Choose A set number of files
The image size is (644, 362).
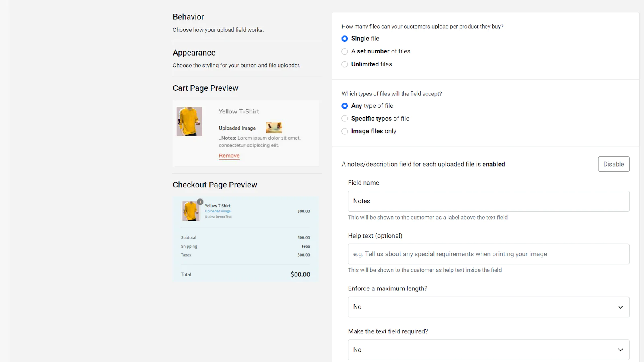click(x=345, y=51)
